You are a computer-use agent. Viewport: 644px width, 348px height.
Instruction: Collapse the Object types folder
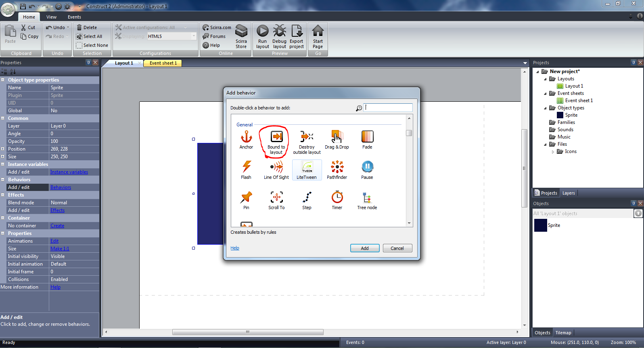[545, 108]
